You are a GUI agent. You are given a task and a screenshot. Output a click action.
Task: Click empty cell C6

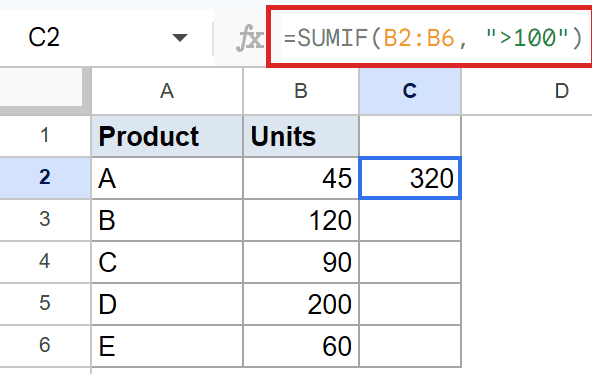[410, 346]
